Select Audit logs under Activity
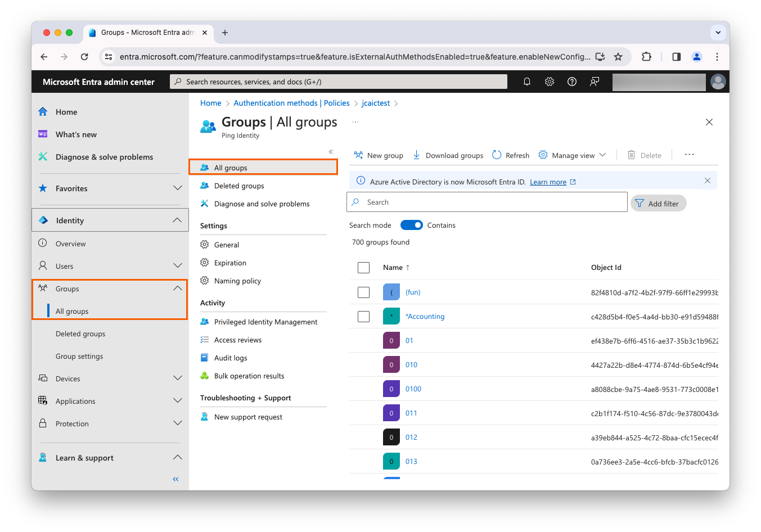Screen dimensions: 761x532 231,358
